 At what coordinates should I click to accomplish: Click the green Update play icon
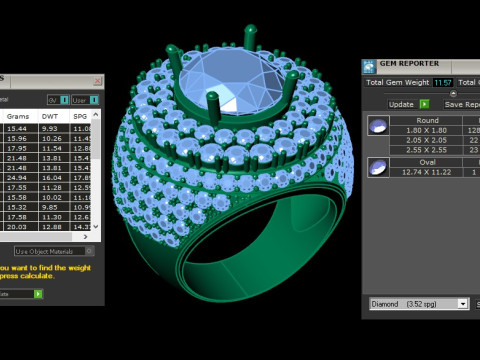point(424,104)
